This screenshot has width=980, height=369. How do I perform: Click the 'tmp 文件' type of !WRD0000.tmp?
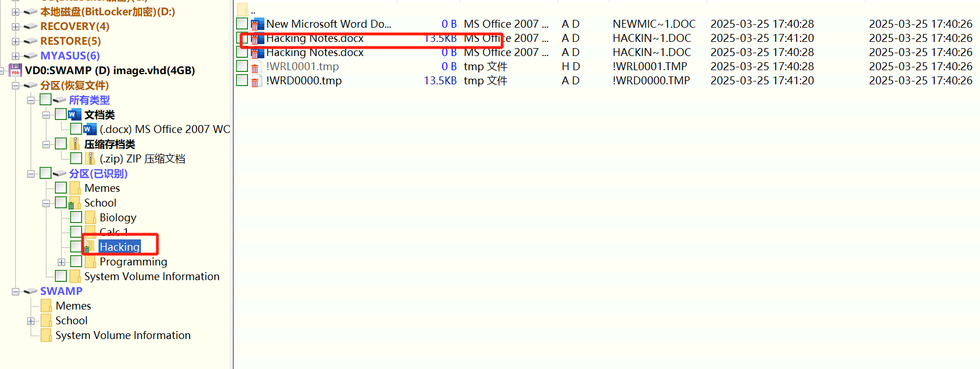[485, 81]
